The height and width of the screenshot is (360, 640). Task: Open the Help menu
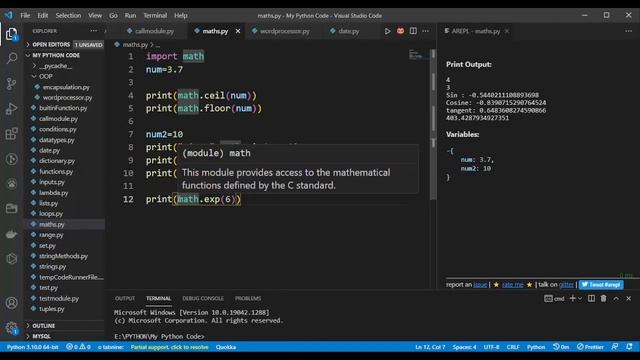tap(181, 16)
